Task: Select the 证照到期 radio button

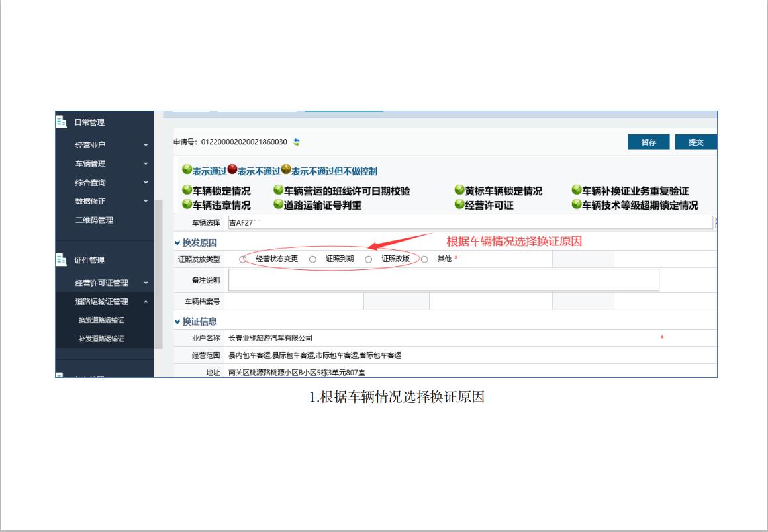Action: tap(312, 259)
